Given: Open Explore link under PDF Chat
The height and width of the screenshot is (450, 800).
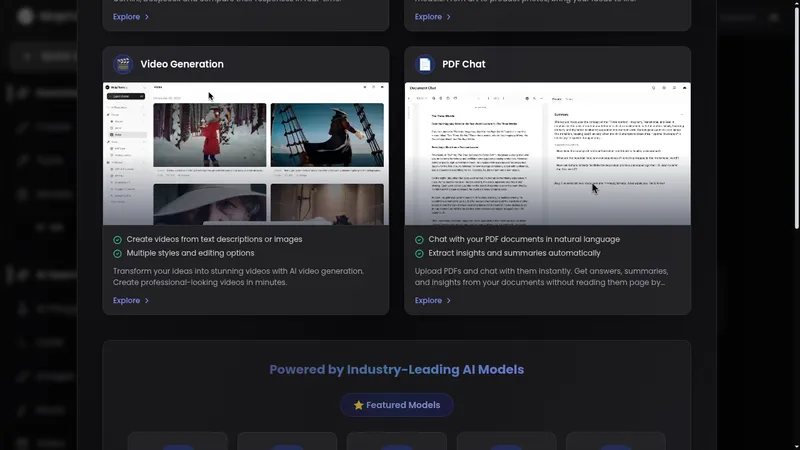Looking at the screenshot, I should pos(433,301).
